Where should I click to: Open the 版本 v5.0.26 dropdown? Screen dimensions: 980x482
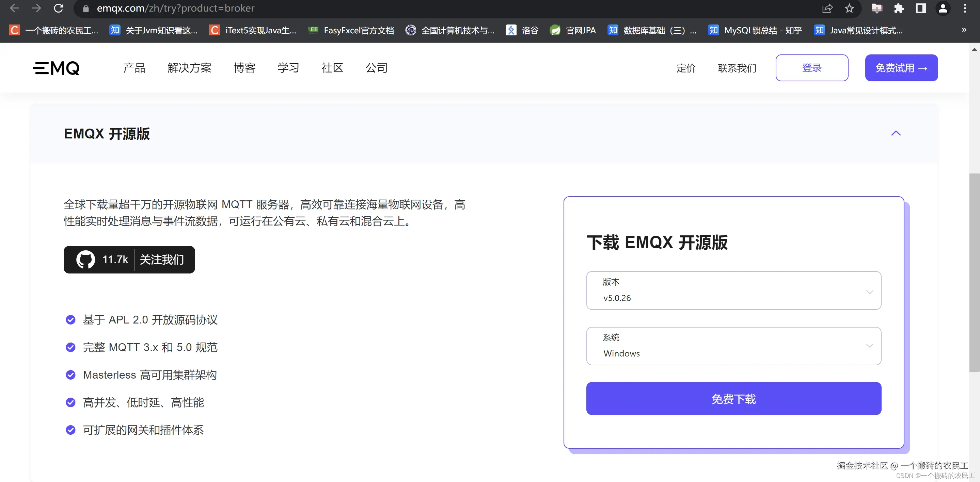733,291
